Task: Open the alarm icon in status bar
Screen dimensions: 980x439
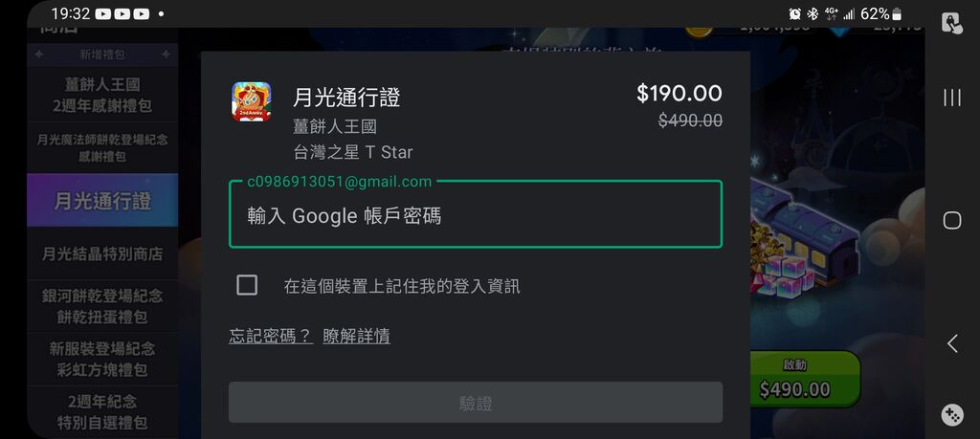Action: pyautogui.click(x=795, y=13)
